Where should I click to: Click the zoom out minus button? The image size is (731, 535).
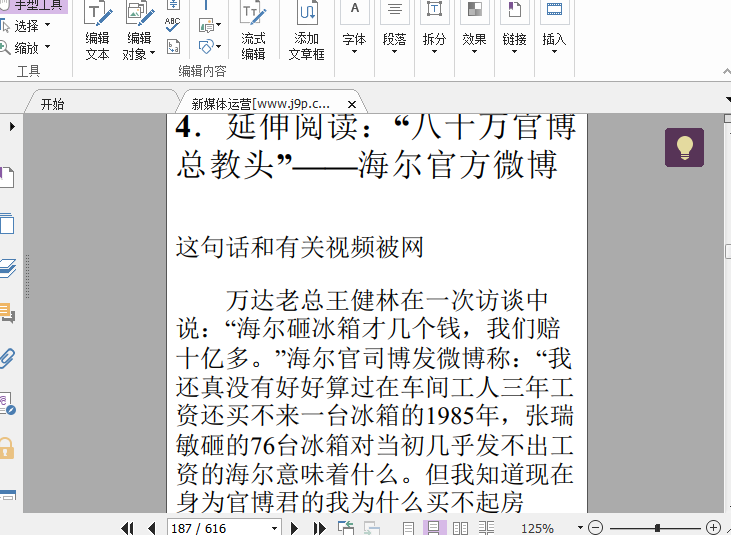point(596,528)
